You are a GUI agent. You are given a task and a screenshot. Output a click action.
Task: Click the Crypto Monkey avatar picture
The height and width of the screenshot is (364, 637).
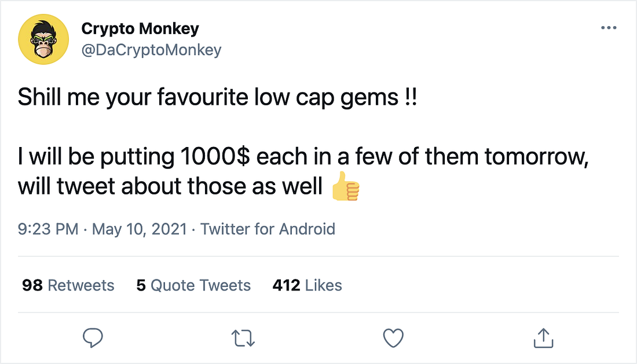point(43,39)
